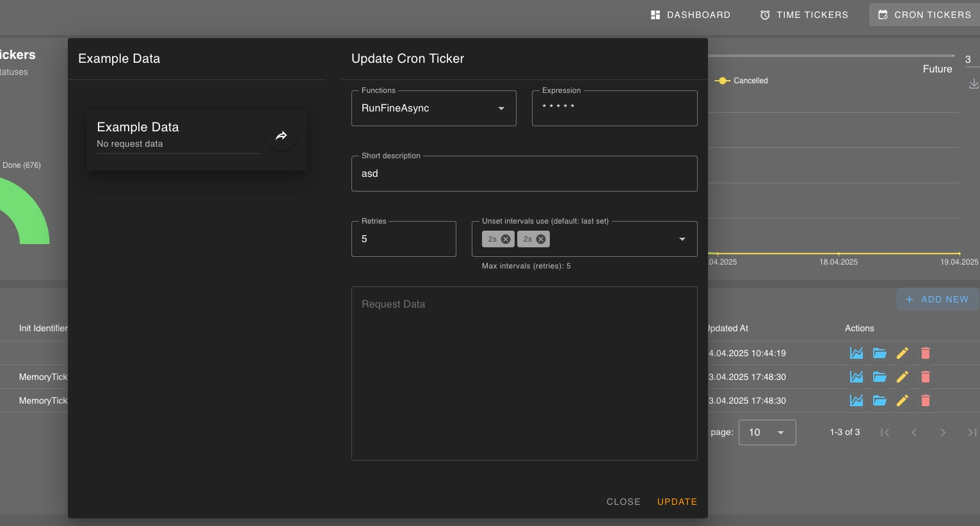
Task: Click the Future label above chart
Action: pyautogui.click(x=937, y=69)
